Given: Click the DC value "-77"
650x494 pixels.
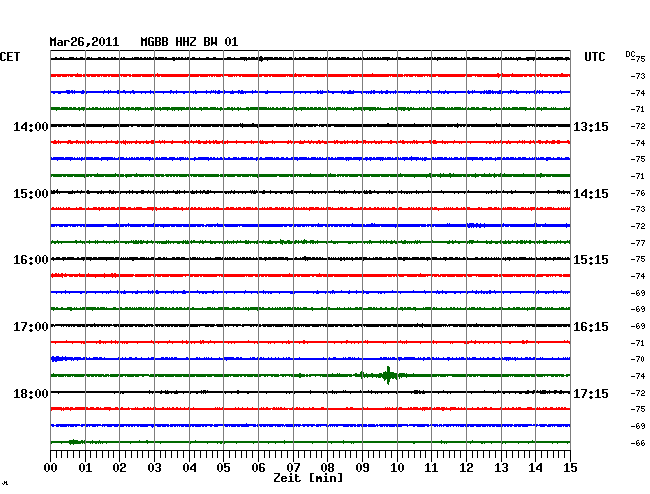Looking at the screenshot, I should [x=638, y=243].
